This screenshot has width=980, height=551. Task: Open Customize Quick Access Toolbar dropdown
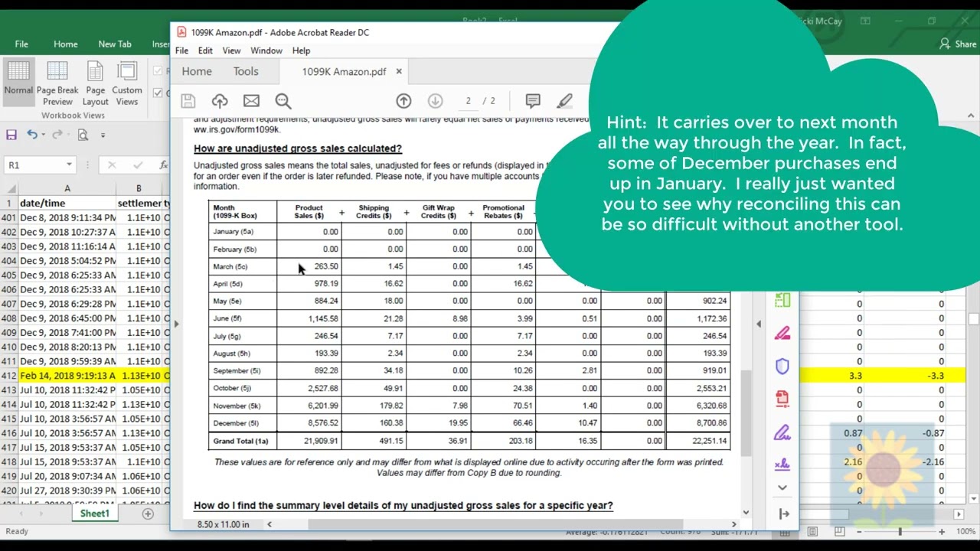(x=103, y=135)
